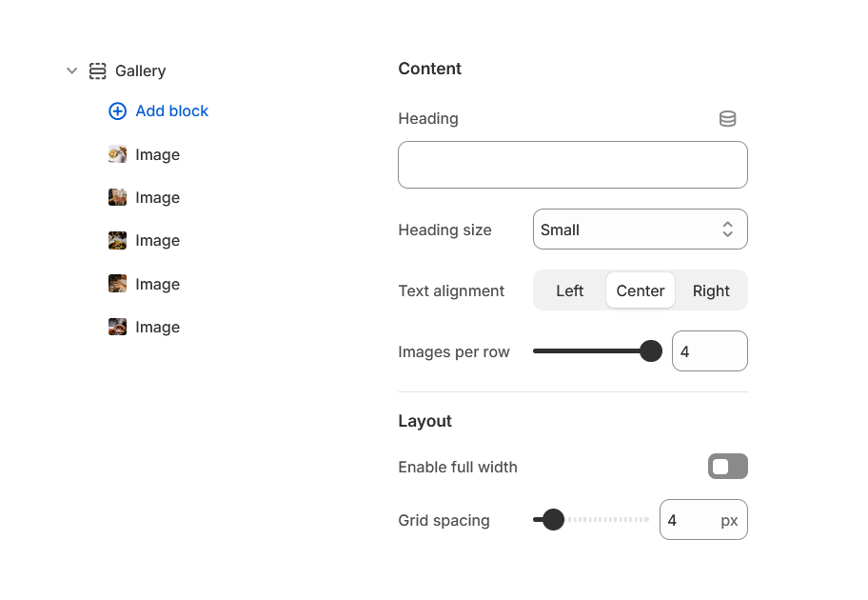Click the fifth Image block thumbnail
The height and width of the screenshot is (600, 868).
[117, 326]
